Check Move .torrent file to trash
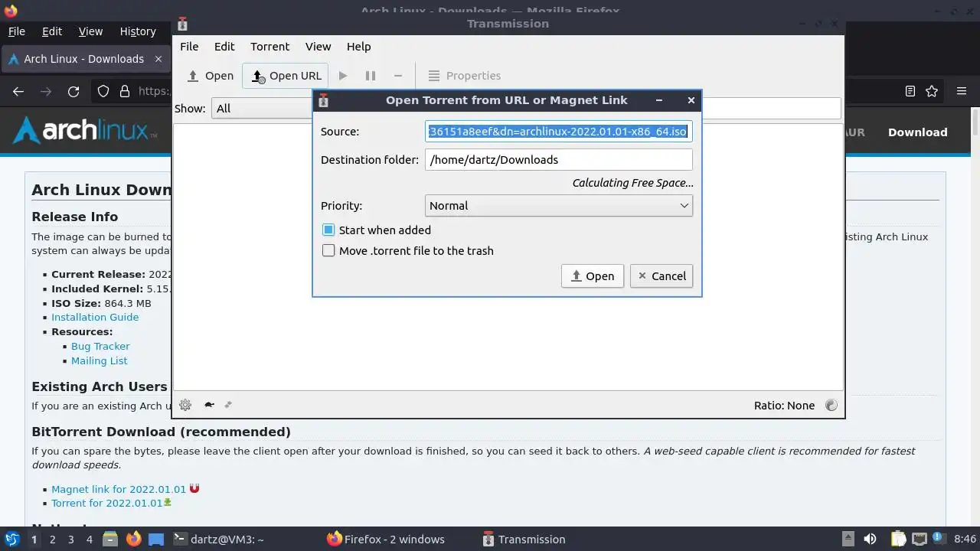This screenshot has height=551, width=980. [x=328, y=251]
